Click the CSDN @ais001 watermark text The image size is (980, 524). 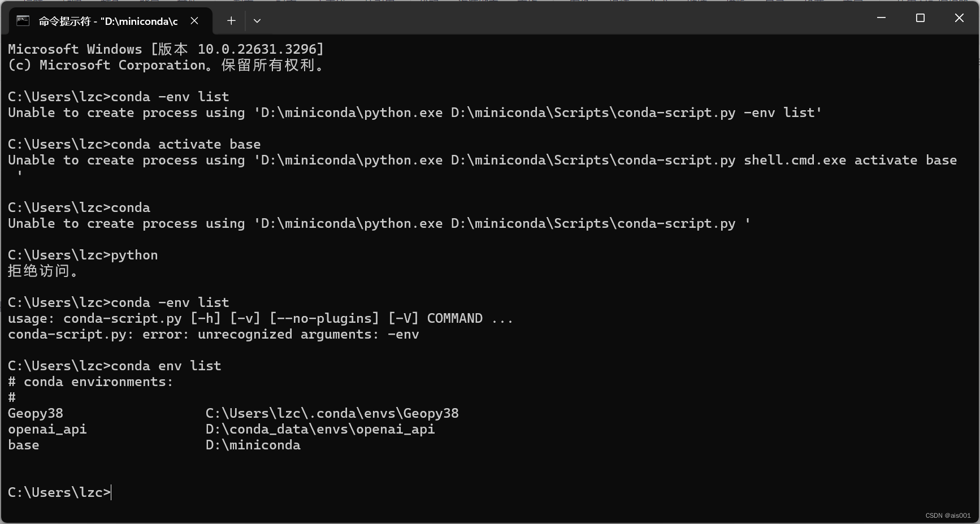pyautogui.click(x=947, y=516)
